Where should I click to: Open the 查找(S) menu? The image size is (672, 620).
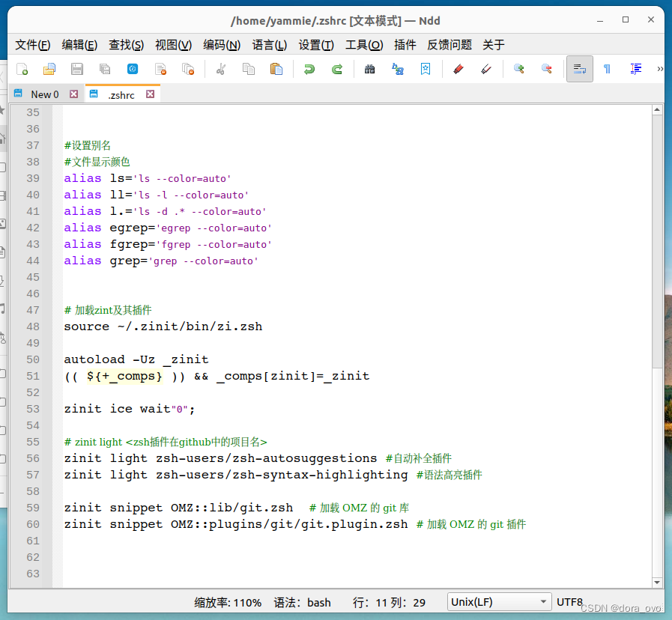tap(126, 45)
